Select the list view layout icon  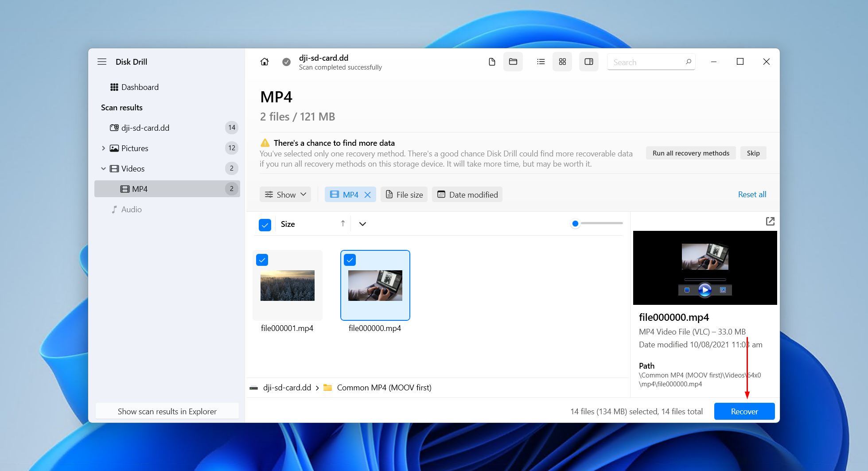541,62
